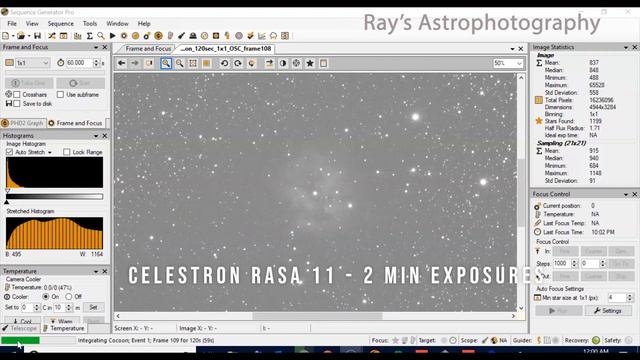Image resolution: width=640 pixels, height=360 pixels.
Task: Click the Warm button
Action: [62, 321]
